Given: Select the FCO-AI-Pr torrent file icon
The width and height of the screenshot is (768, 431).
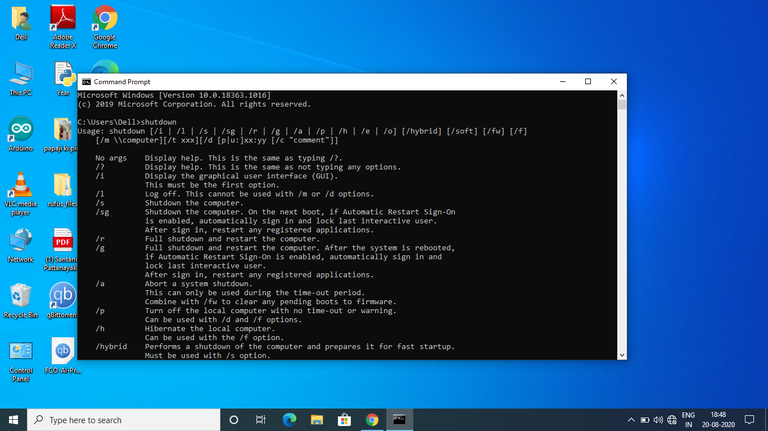Looking at the screenshot, I should [x=63, y=356].
